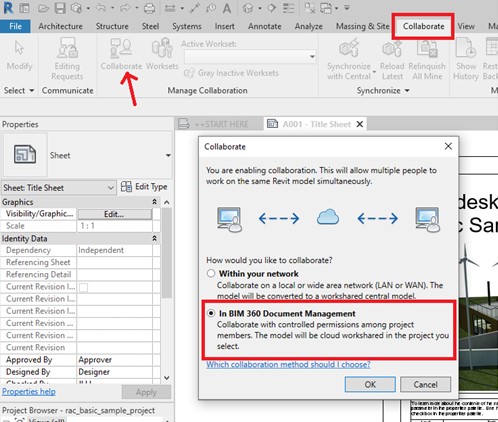Click the Apply button in Properties
Viewport: 498px width, 422px height.
tap(146, 392)
